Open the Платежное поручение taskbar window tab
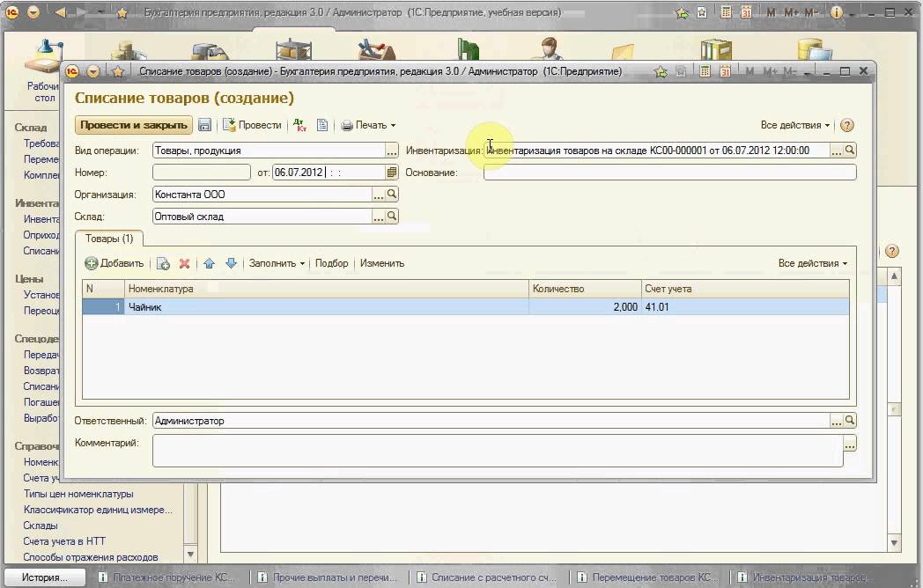 pyautogui.click(x=166, y=577)
